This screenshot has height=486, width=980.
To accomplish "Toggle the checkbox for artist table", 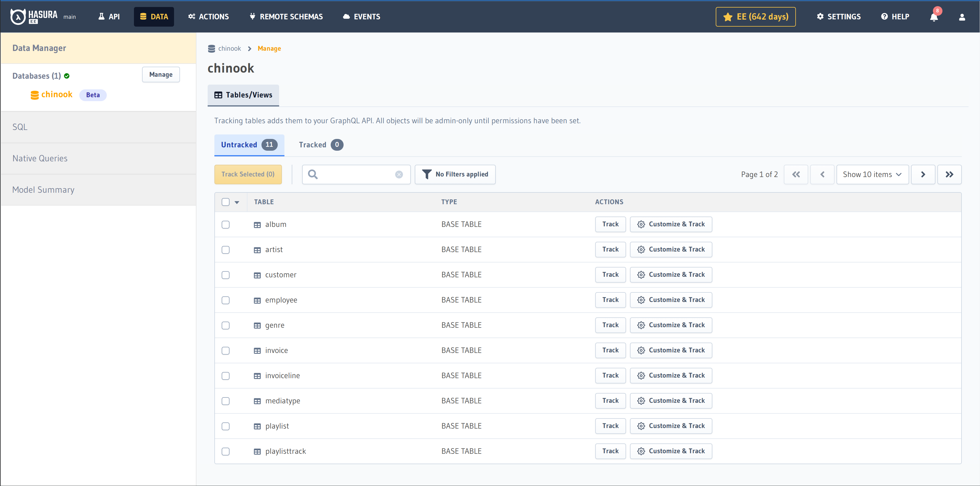I will point(226,249).
